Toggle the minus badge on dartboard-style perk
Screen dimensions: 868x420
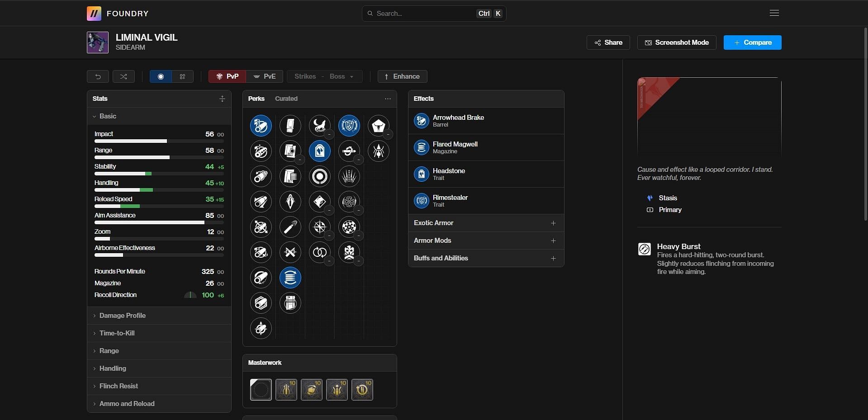(x=358, y=236)
